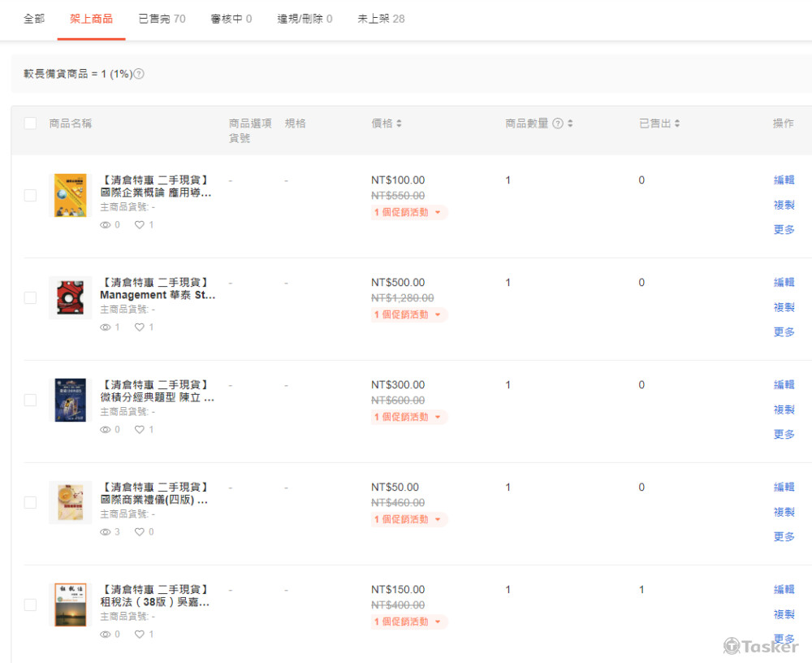
Task: Open 更多 options for 國際商業禮儀 product
Action: (784, 537)
